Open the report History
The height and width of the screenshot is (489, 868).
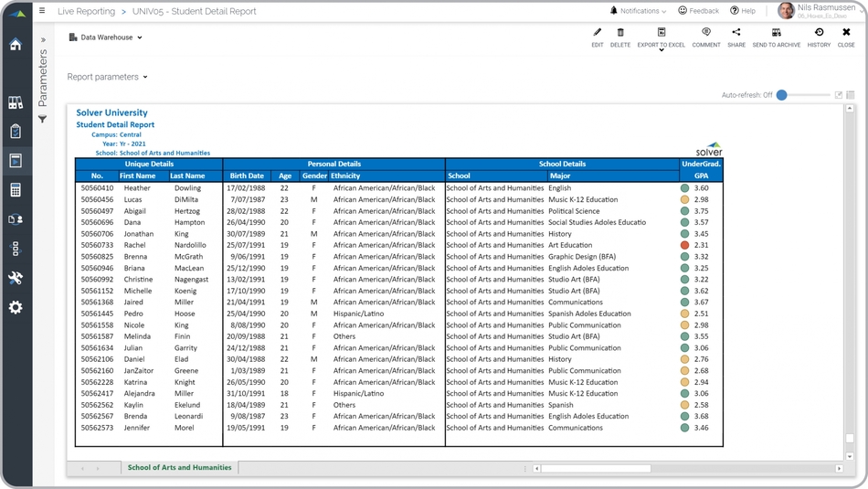819,33
